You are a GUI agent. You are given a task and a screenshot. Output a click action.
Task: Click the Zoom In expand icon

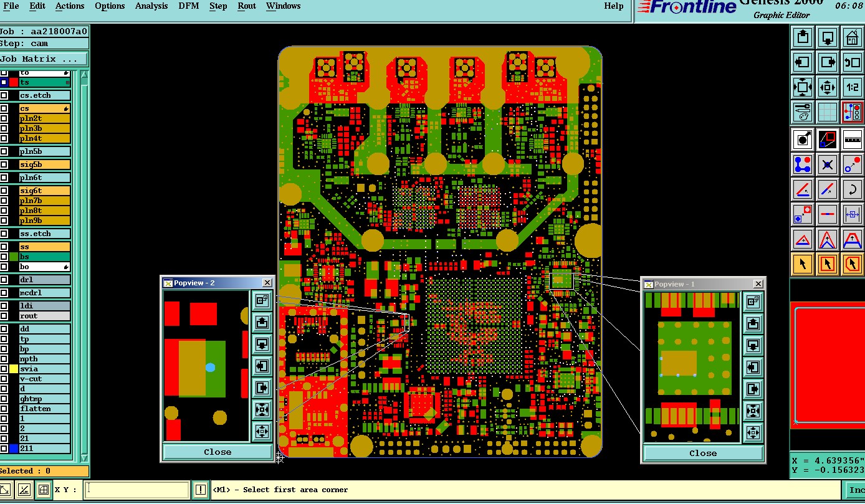pyautogui.click(x=803, y=87)
